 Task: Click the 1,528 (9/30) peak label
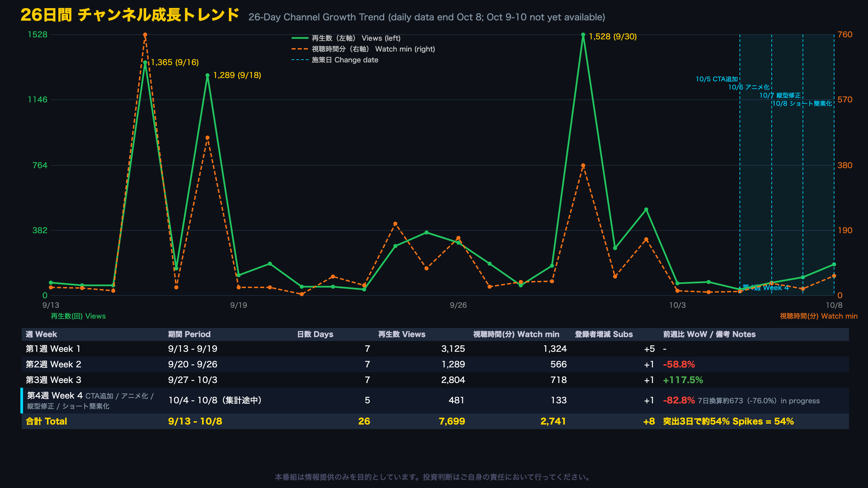pos(613,37)
